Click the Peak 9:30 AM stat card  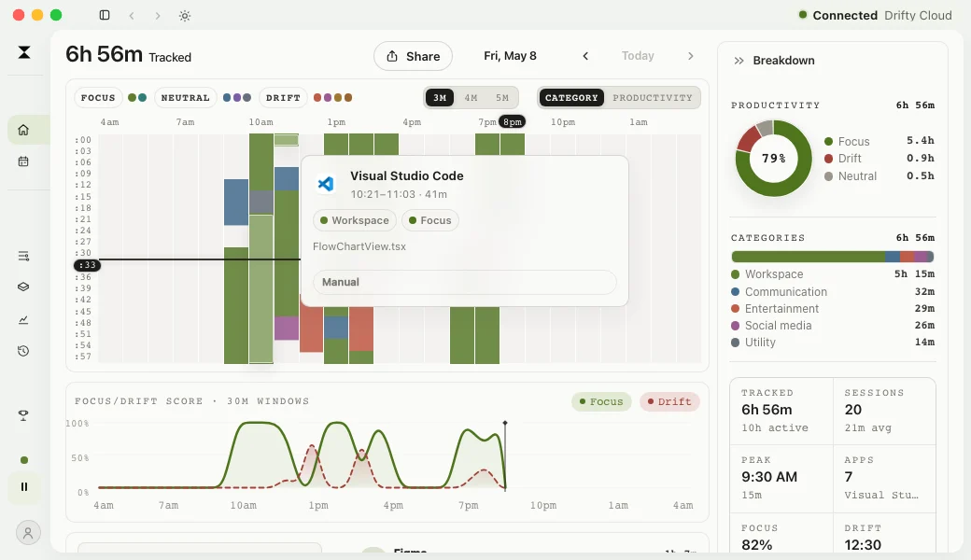pyautogui.click(x=781, y=478)
